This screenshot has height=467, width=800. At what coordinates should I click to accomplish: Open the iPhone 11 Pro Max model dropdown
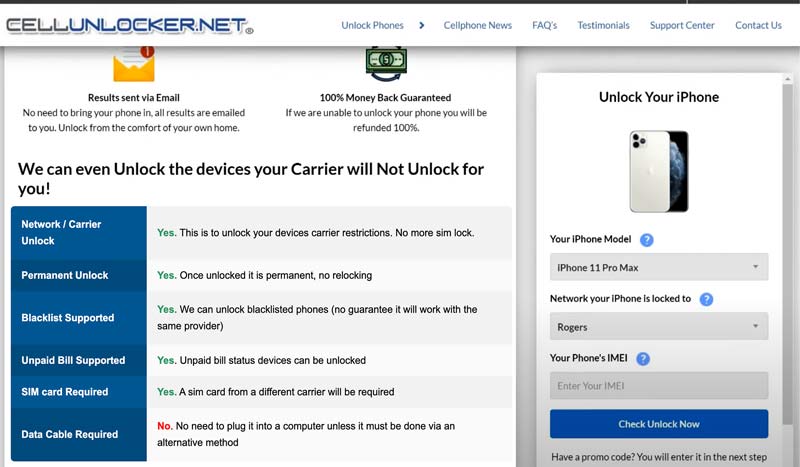659,267
